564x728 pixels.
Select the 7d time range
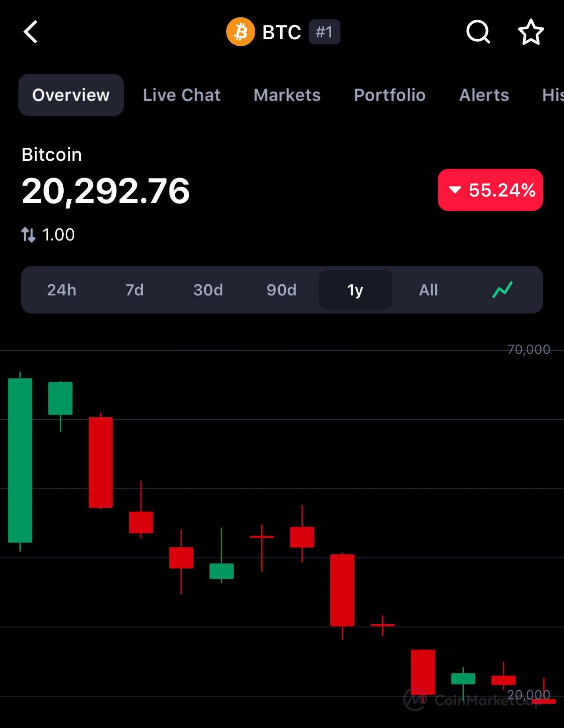134,290
